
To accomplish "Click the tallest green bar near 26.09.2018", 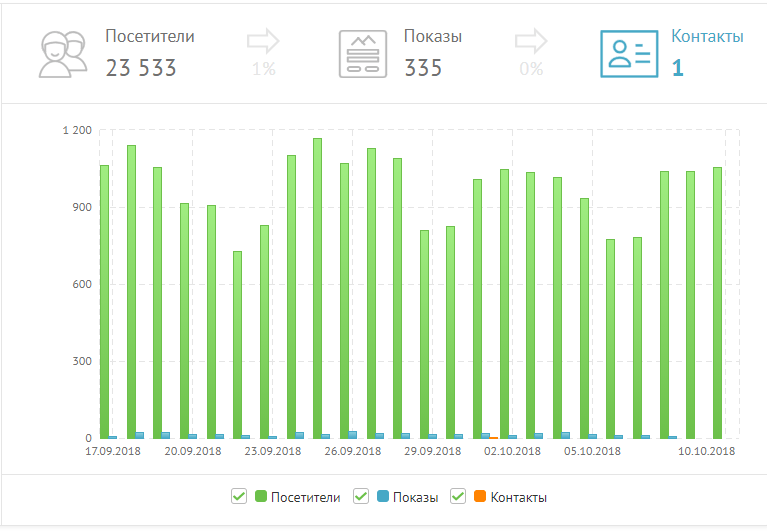I will click(x=317, y=288).
